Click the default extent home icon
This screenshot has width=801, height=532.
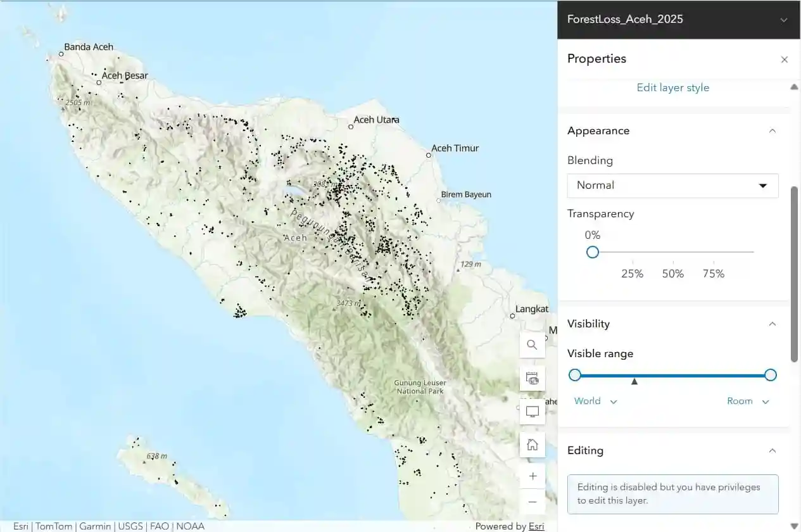(532, 444)
